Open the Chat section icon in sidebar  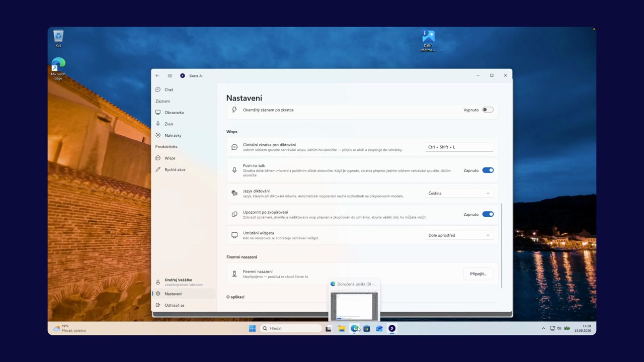point(158,89)
